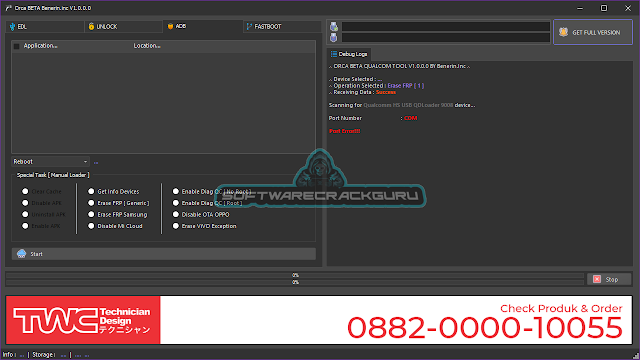
Task: Click the UNLOCK tab padlock icon
Action: (x=91, y=27)
